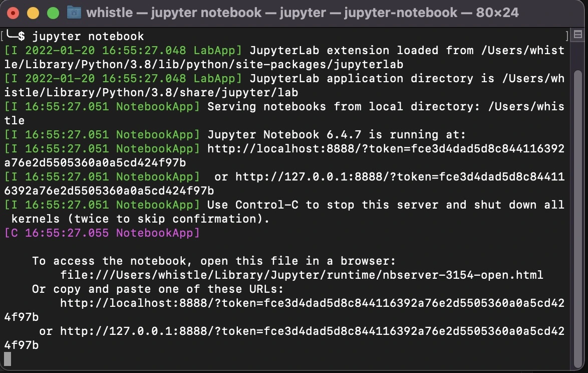Click the path 'le/Library/Python/3.8/lib/python/site-packages/jupyterlab'
This screenshot has height=373, width=588.
[x=204, y=65]
